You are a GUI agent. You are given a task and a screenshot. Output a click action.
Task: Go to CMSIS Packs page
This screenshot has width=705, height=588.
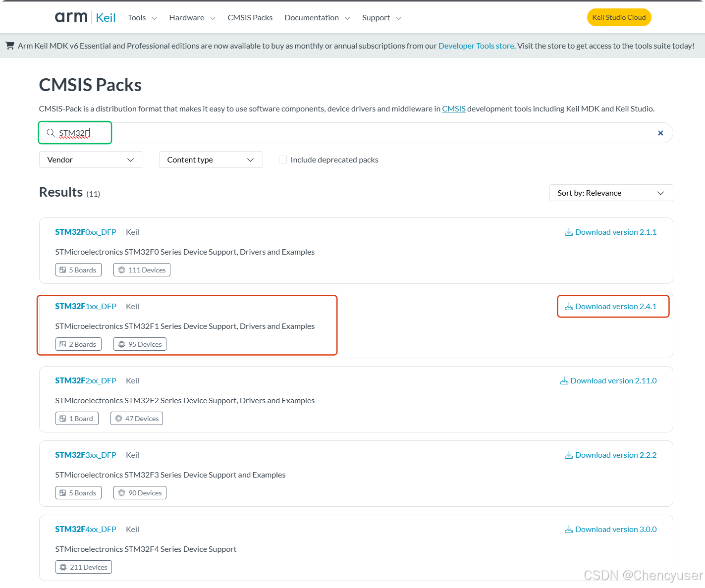pos(250,17)
